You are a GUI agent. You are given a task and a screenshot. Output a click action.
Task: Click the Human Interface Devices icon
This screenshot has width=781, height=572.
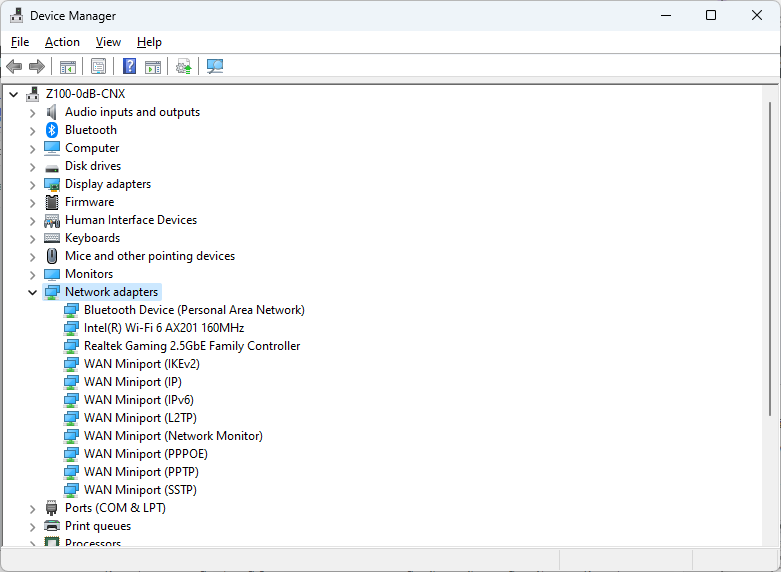pos(52,220)
